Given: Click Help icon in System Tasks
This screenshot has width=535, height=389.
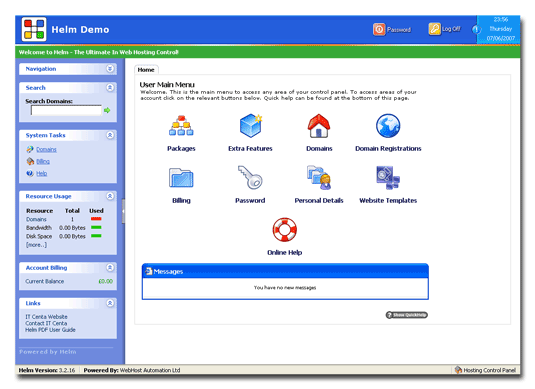Looking at the screenshot, I should point(30,173).
